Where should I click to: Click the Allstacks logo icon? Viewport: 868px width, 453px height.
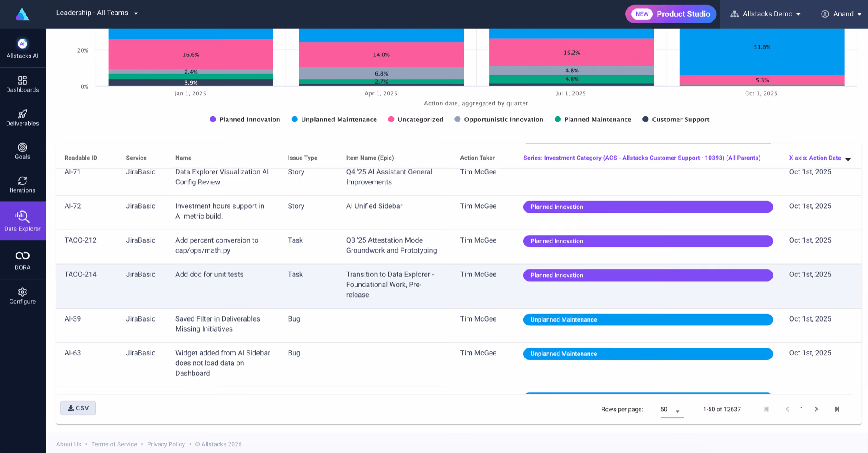click(x=23, y=14)
